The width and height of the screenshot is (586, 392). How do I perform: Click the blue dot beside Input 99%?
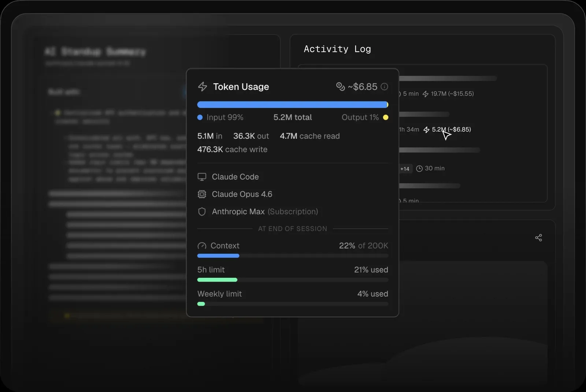point(200,118)
